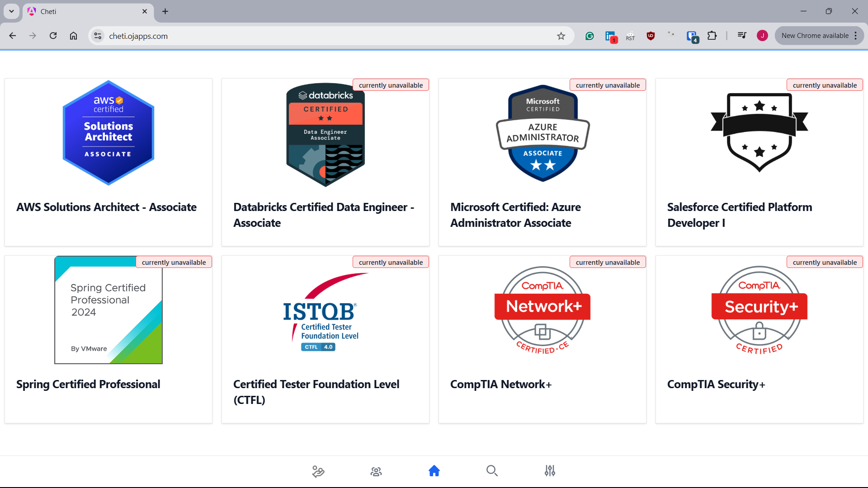Screen dimensions: 868x488
Task: Minimize the Chrome window
Action: 803,11
